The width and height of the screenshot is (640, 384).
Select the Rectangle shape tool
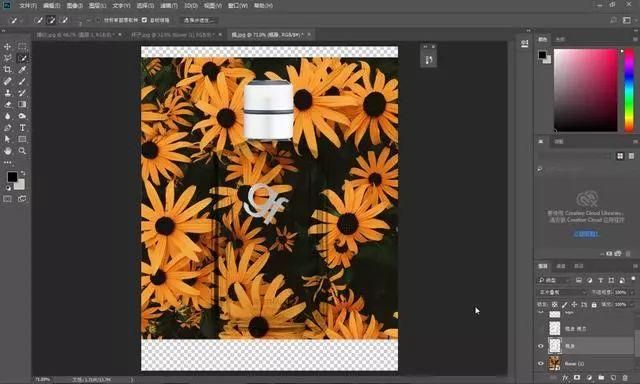click(x=22, y=139)
